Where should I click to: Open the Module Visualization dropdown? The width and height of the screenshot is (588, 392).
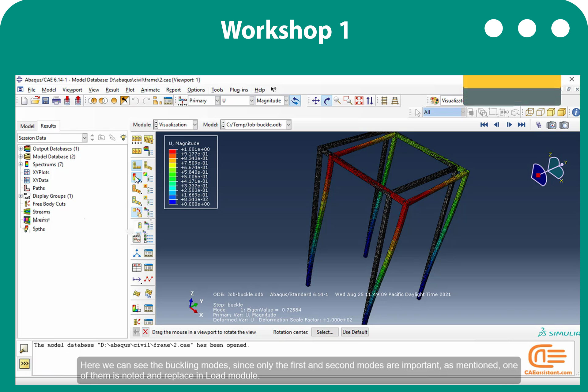tap(195, 125)
